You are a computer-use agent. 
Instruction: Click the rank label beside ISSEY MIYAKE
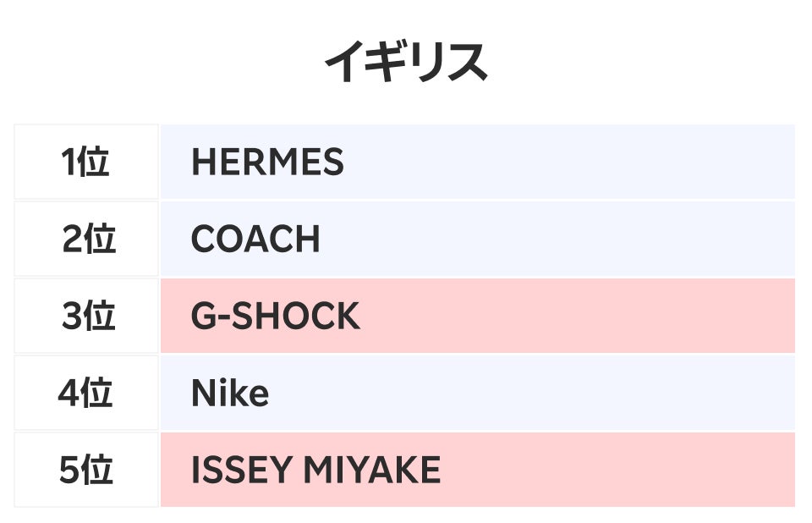(x=86, y=471)
